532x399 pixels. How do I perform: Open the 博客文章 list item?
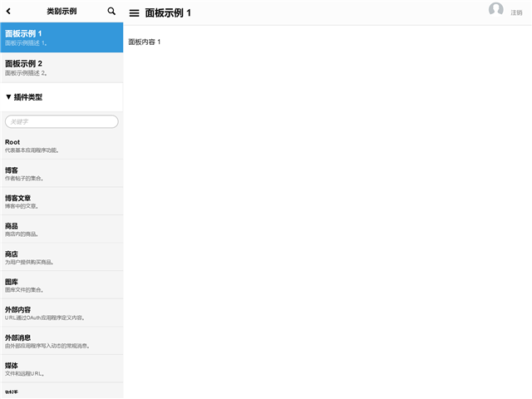[x=62, y=201]
